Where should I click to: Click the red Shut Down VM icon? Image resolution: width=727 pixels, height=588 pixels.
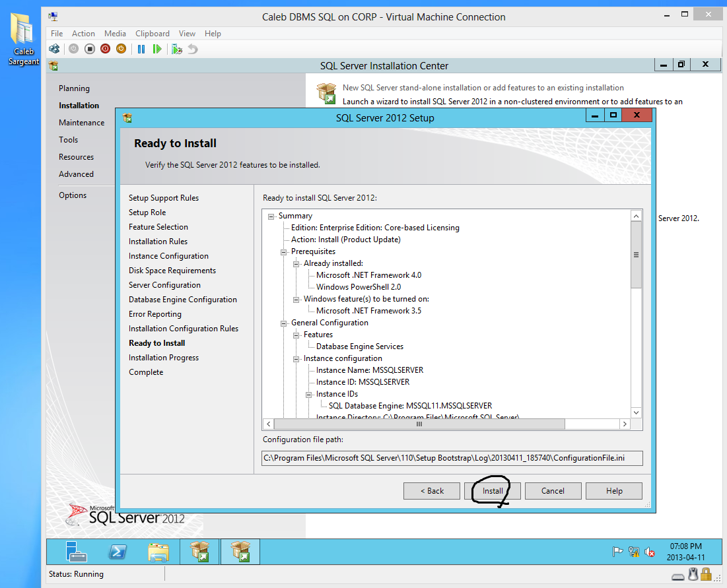pos(105,49)
